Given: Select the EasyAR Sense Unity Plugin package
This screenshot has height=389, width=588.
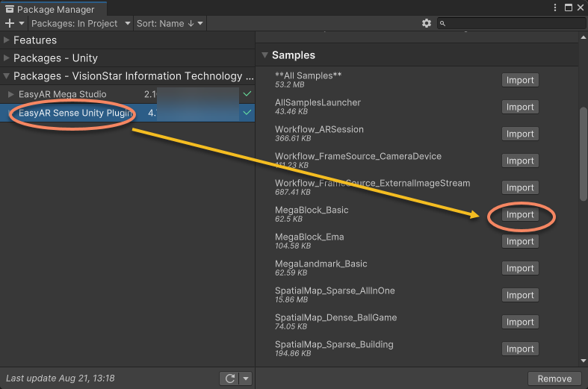Looking at the screenshot, I should pyautogui.click(x=75, y=113).
